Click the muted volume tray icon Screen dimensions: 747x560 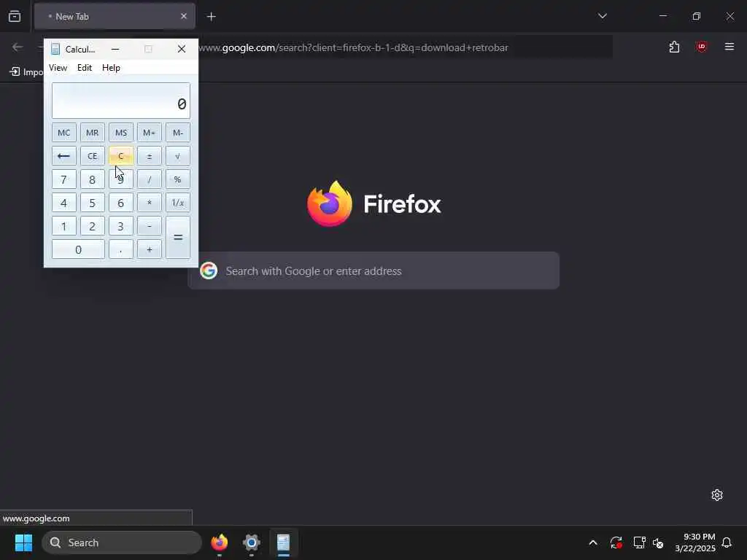pyautogui.click(x=658, y=542)
